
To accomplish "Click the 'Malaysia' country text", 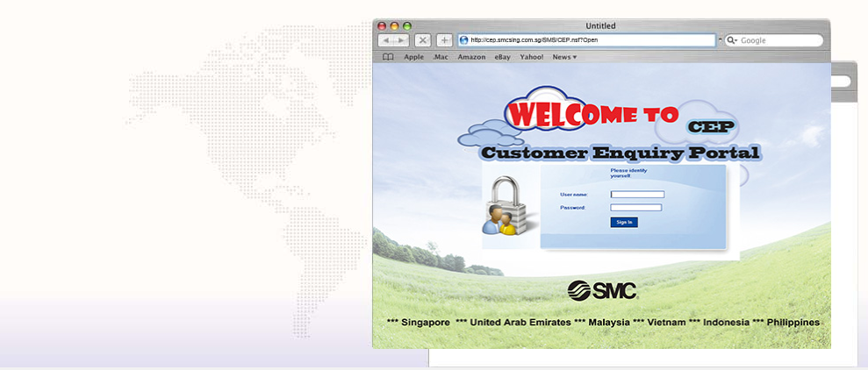I will [x=609, y=323].
